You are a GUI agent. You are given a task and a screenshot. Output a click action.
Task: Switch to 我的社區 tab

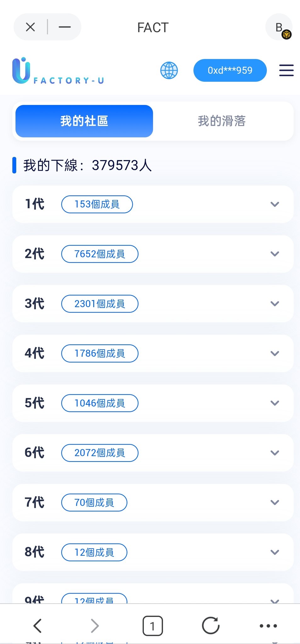(x=84, y=121)
